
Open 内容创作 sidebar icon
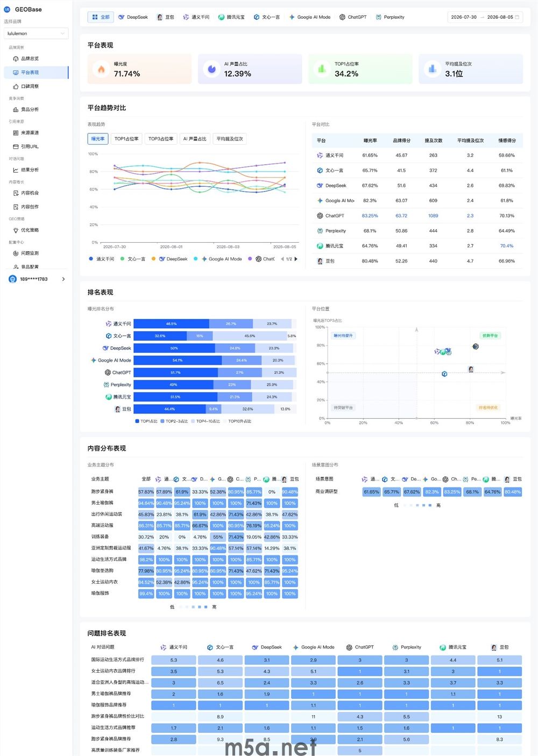[x=16, y=207]
